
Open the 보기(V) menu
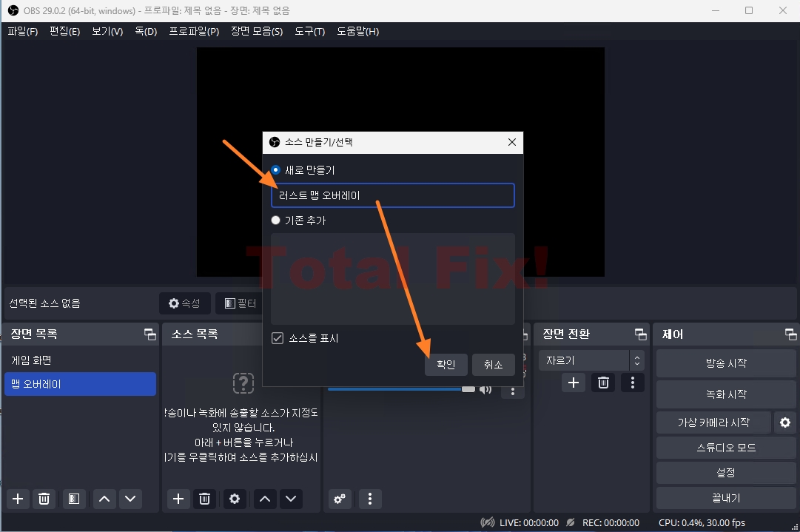click(x=107, y=32)
